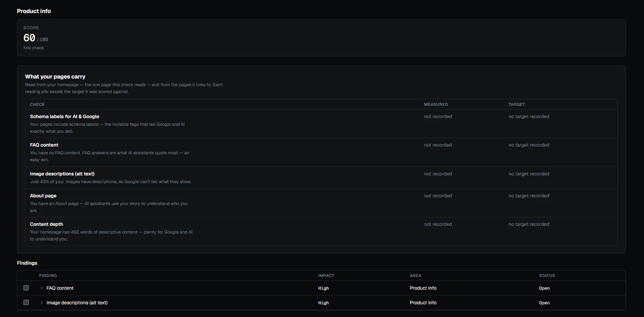This screenshot has width=644, height=317.
Task: Click the AREA column header
Action: [x=415, y=275]
